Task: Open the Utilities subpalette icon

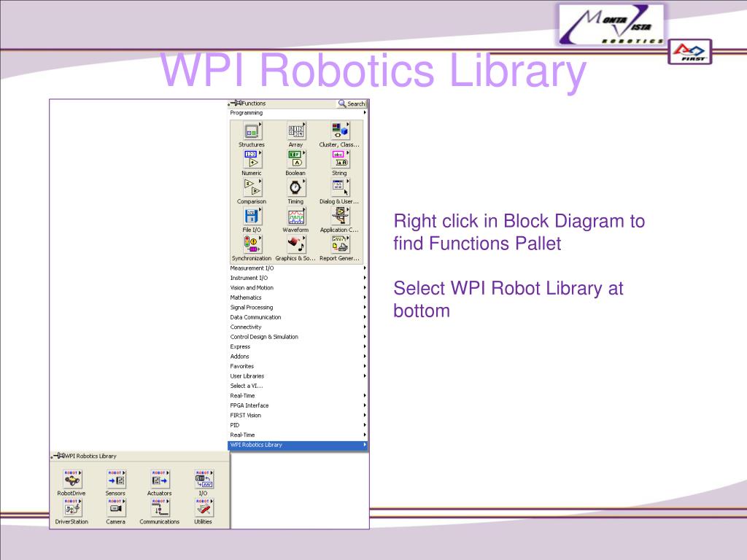Action: click(x=204, y=508)
